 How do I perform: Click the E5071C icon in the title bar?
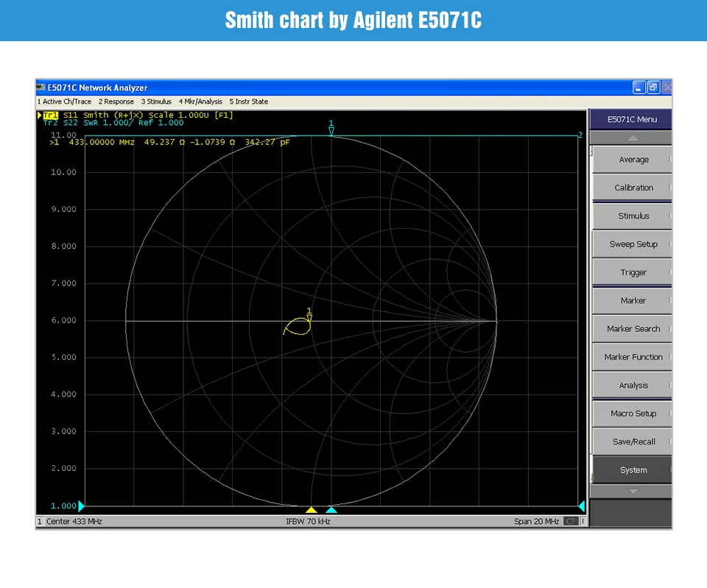coord(40,88)
